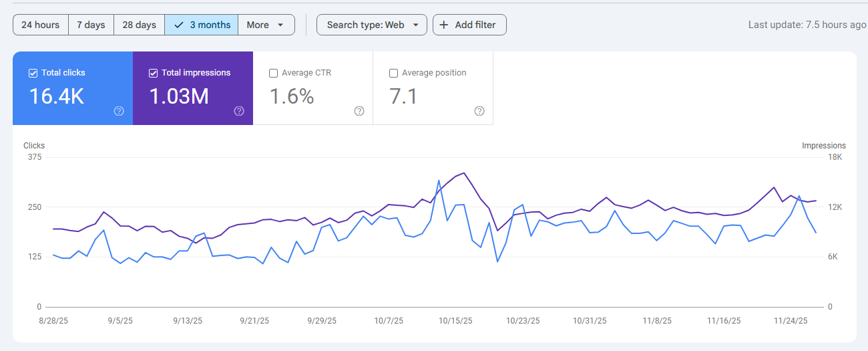Click the highest peak of blue clicks line

[x=439, y=181]
